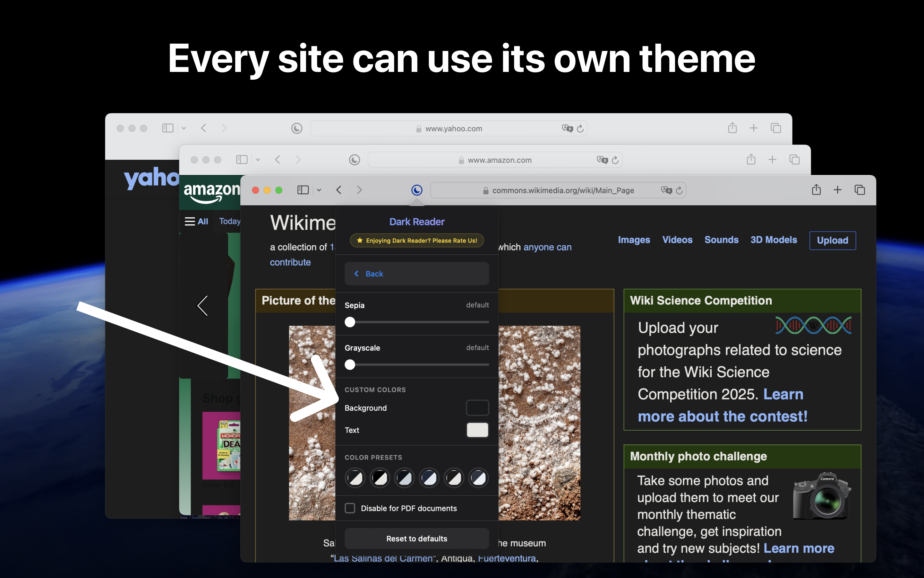The height and width of the screenshot is (578, 924).
Task: Show tab overview in Wikimedia window
Action: (860, 190)
